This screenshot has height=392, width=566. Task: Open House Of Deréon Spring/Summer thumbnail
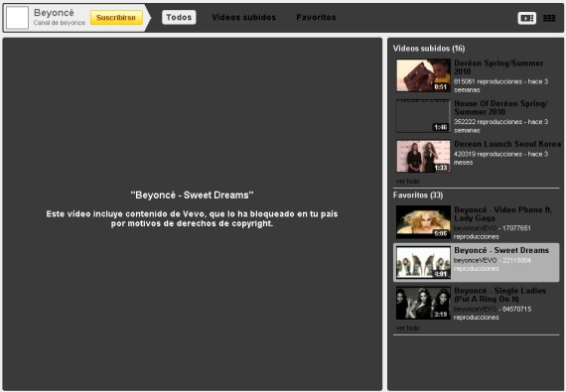(423, 116)
